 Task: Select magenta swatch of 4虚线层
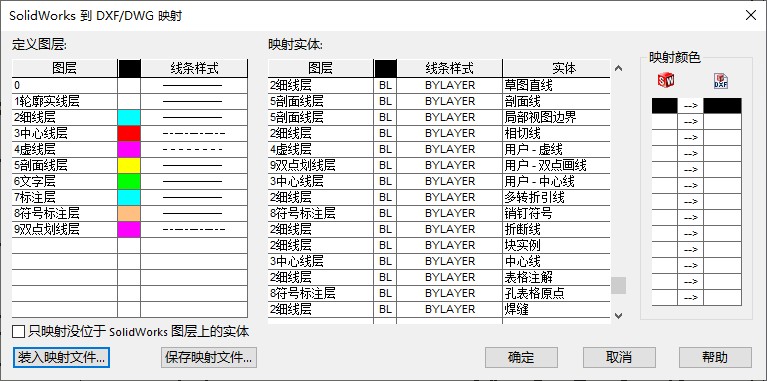[x=129, y=150]
